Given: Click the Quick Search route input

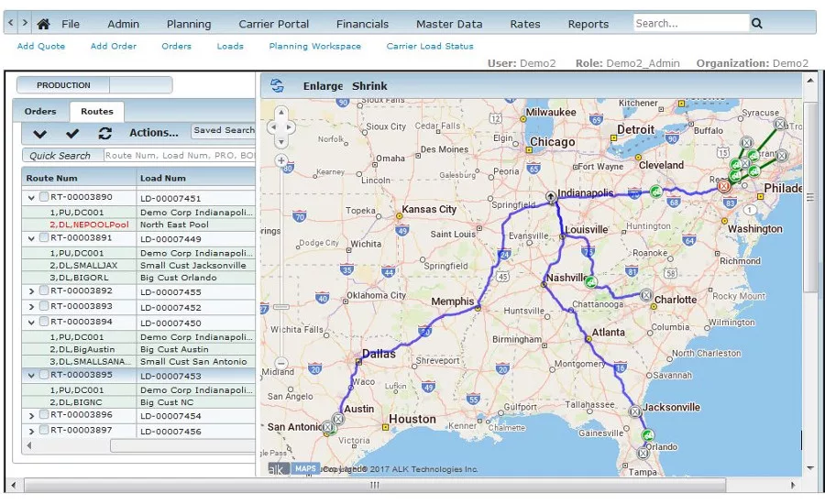Looking at the screenshot, I should click(x=179, y=155).
